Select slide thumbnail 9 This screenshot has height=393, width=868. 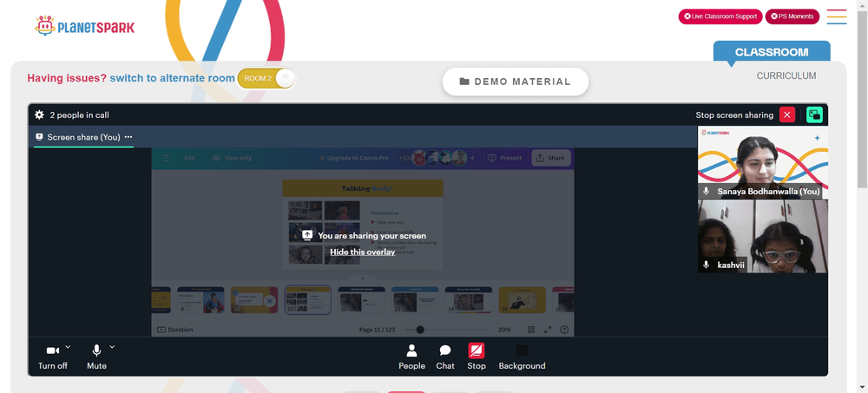[x=201, y=299]
